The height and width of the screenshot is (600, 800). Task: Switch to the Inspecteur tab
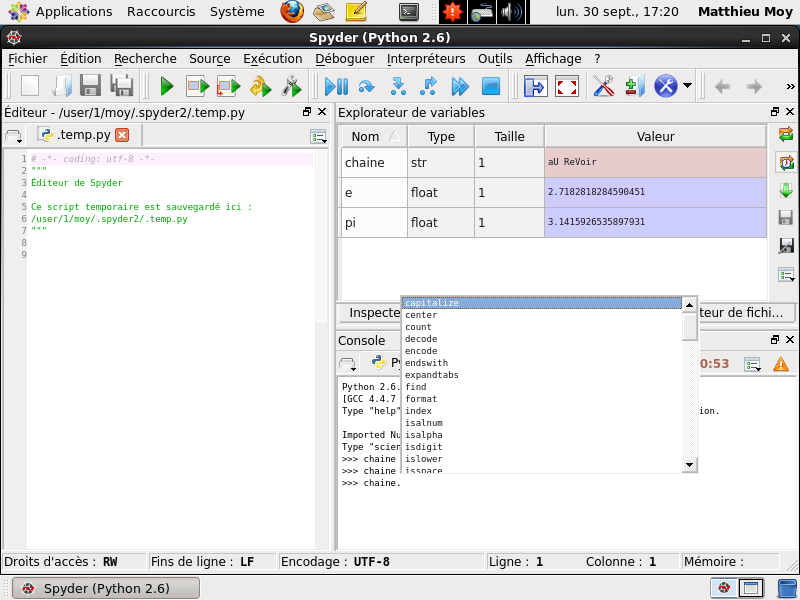(x=369, y=312)
